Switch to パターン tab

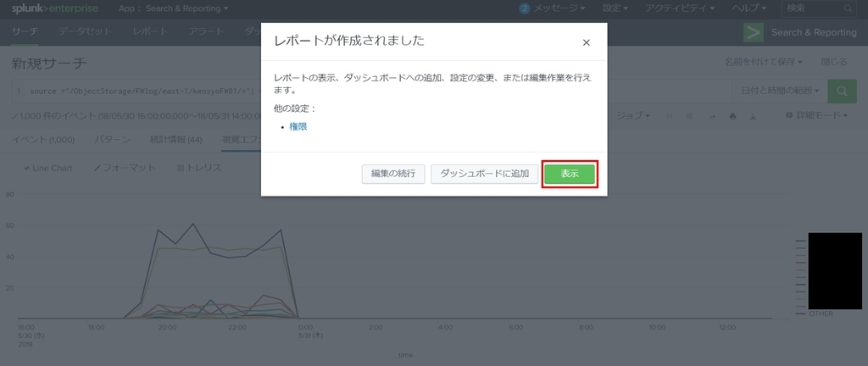(x=113, y=140)
